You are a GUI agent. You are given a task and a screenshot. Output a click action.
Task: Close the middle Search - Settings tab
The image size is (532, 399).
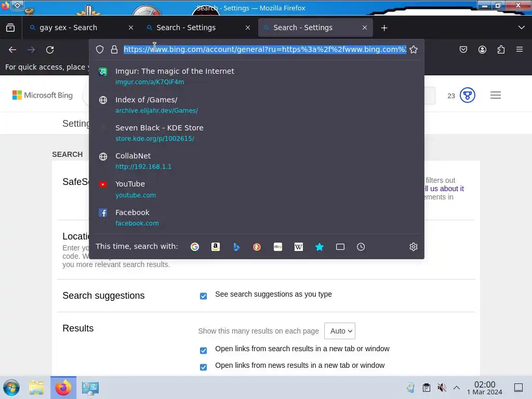[x=248, y=28]
